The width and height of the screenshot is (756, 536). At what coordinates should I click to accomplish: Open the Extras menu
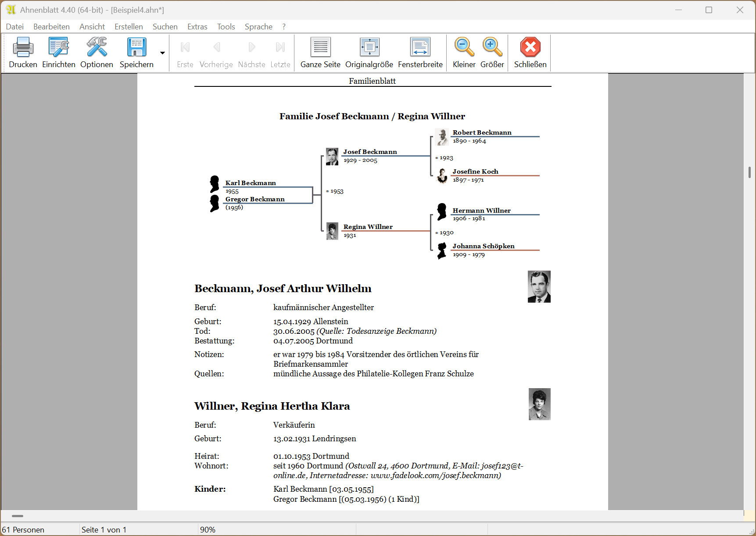pyautogui.click(x=197, y=27)
